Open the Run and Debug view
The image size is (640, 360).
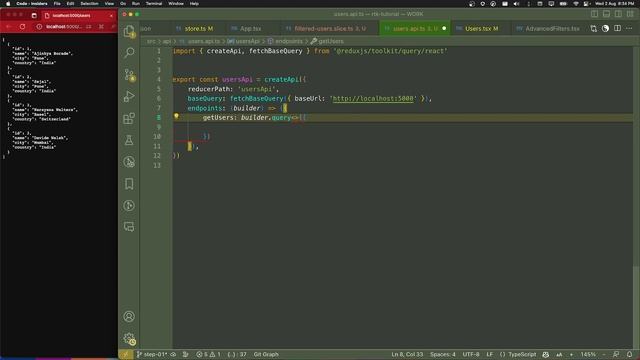coord(129,96)
